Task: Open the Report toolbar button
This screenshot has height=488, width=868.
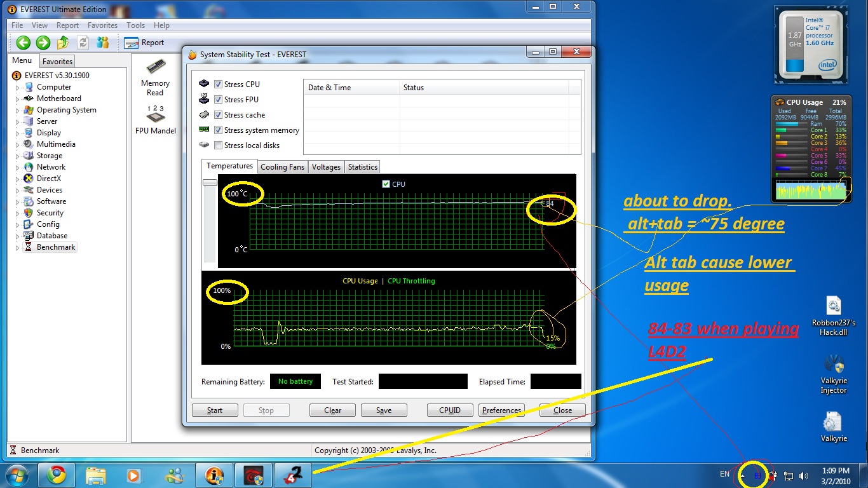Action: tap(144, 43)
